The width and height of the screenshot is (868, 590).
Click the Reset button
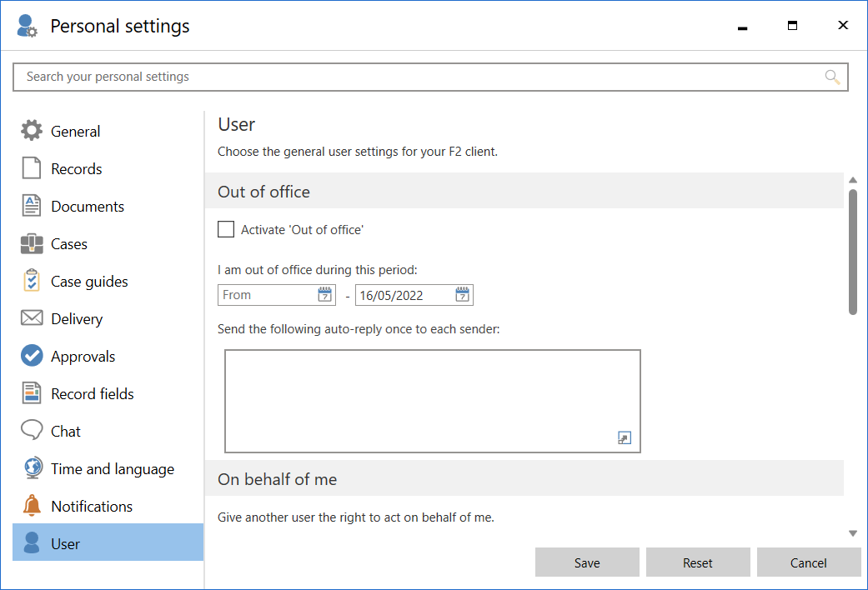tap(698, 562)
